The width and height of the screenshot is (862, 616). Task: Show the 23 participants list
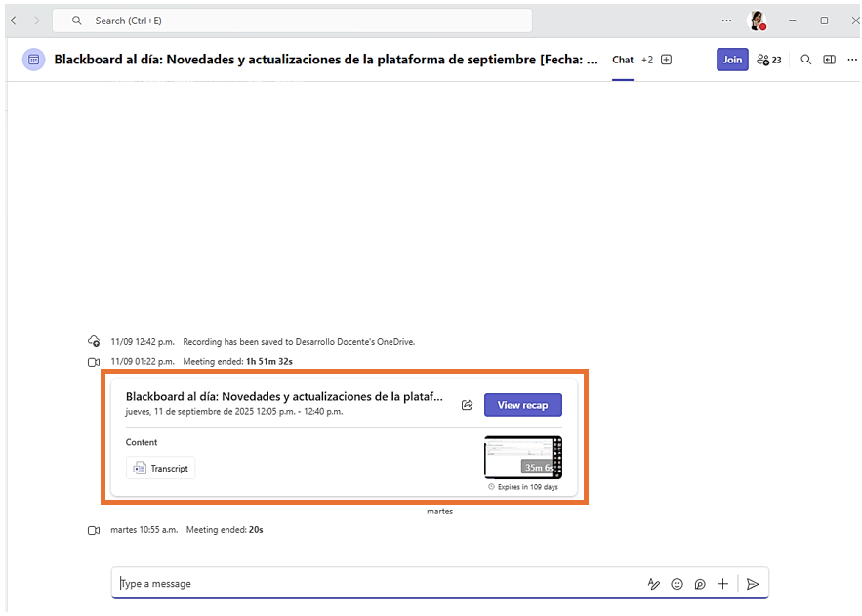769,60
